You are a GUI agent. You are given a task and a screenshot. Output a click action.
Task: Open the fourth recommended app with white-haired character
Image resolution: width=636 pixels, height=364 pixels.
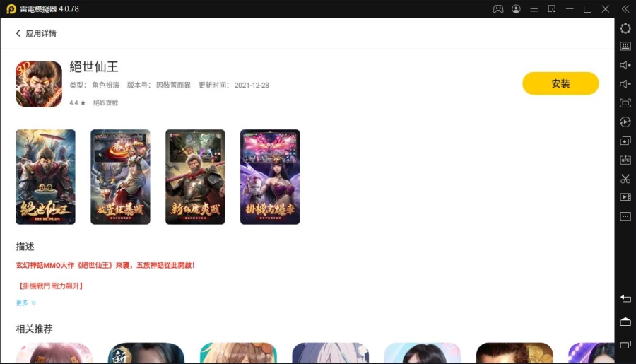click(330, 353)
